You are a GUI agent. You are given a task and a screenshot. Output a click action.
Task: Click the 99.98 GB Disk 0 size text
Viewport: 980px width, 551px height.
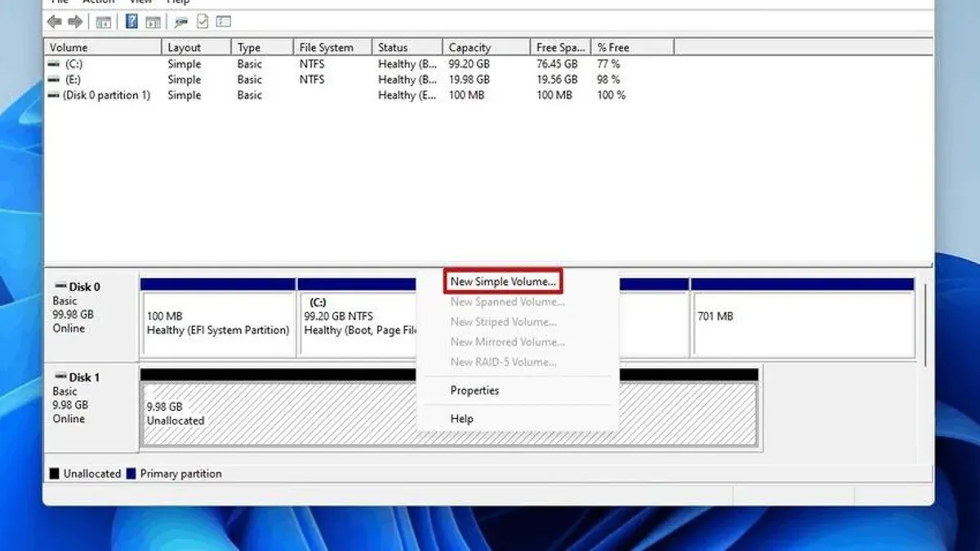73,314
